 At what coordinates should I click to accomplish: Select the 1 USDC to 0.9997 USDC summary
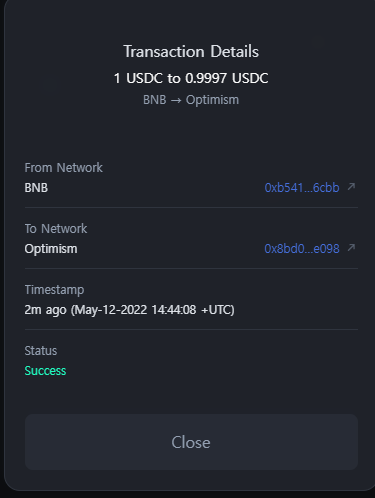click(x=191, y=78)
